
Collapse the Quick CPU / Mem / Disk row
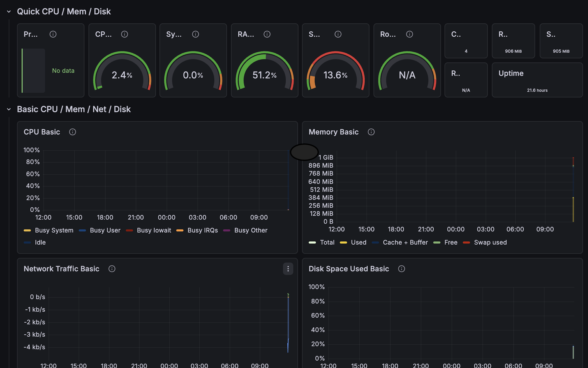(x=9, y=11)
